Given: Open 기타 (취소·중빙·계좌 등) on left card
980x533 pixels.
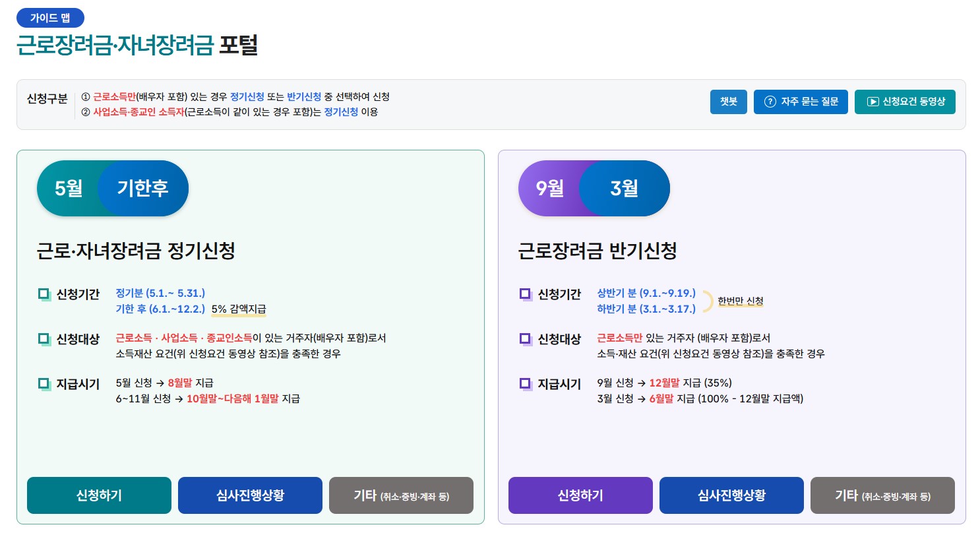Looking at the screenshot, I should tap(401, 495).
